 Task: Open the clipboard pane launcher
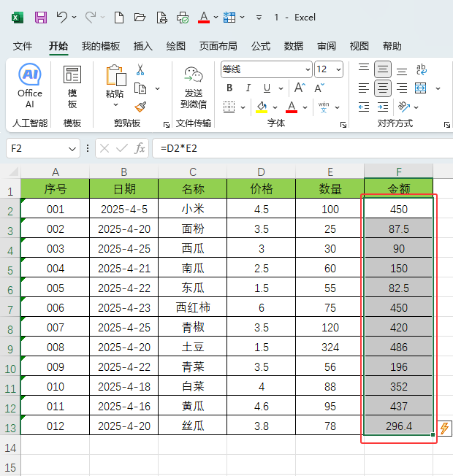166,124
